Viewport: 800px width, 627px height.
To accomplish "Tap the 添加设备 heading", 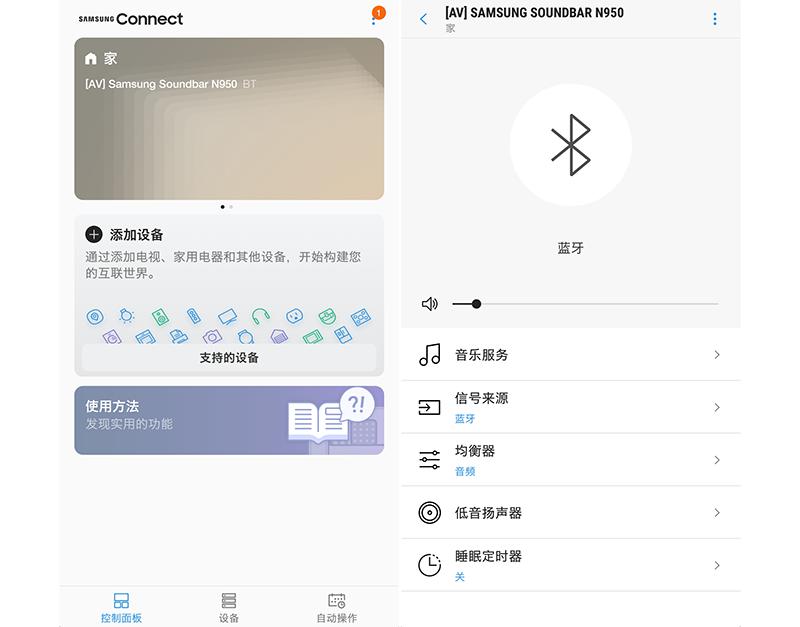I will click(x=136, y=235).
